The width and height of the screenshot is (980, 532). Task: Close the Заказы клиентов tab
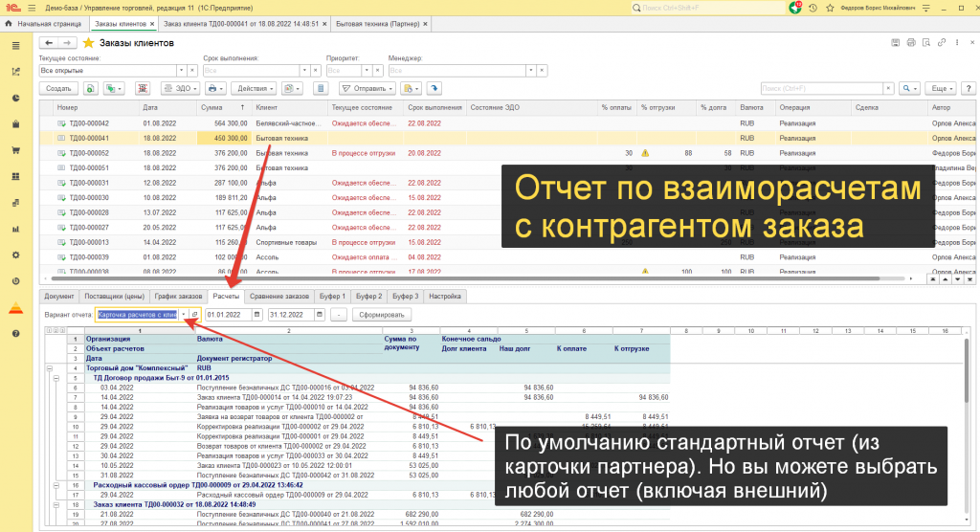coord(152,24)
